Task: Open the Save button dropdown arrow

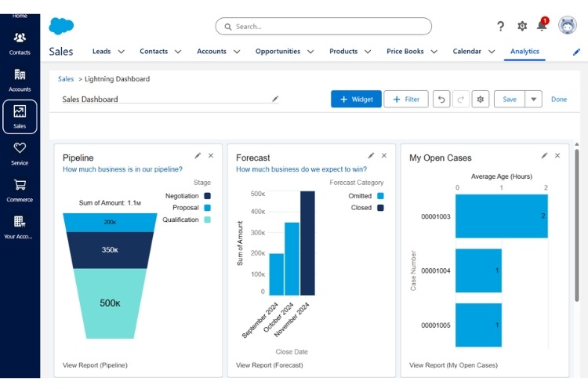Action: [x=533, y=100]
